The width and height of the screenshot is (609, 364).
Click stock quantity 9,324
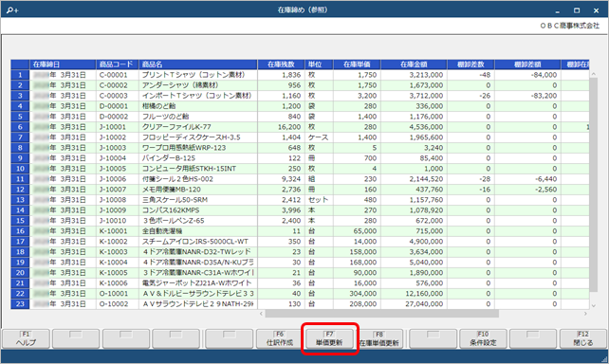click(x=291, y=179)
